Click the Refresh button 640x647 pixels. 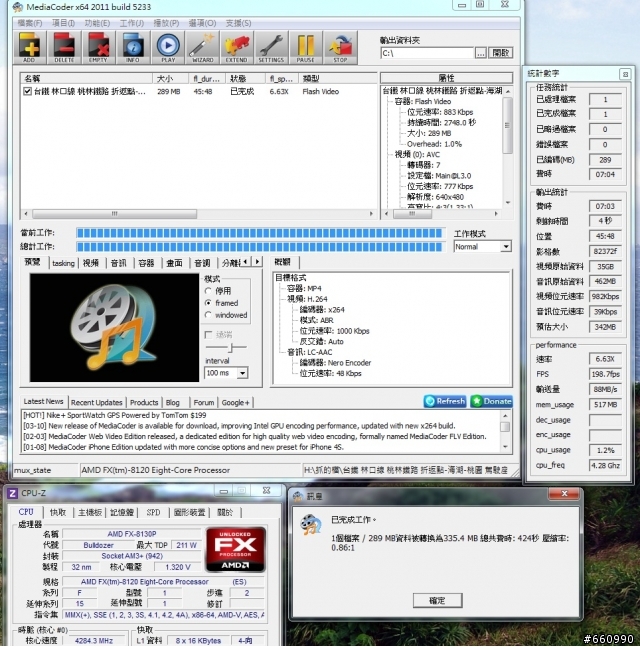tap(445, 401)
